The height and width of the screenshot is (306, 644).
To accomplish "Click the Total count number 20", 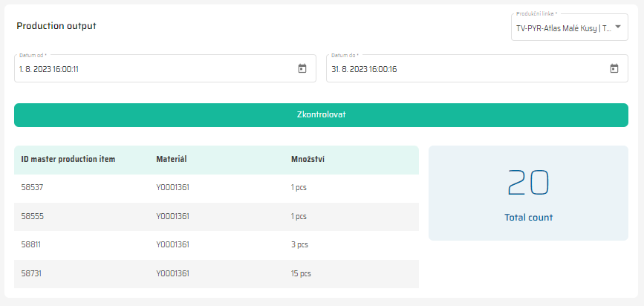I will click(528, 183).
